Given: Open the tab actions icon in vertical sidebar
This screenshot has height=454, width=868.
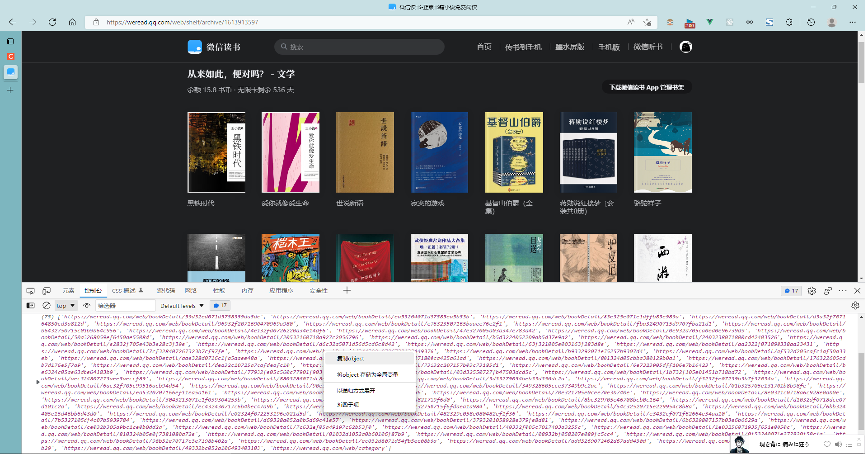Looking at the screenshot, I should [10, 42].
